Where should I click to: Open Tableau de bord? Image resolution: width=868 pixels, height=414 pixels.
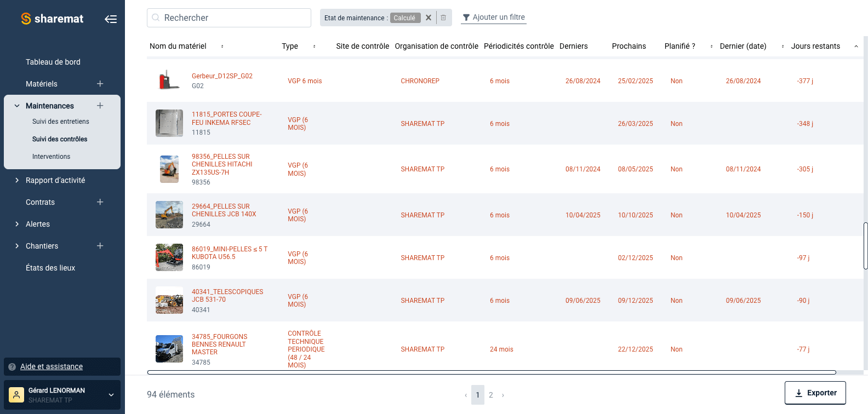pos(53,62)
